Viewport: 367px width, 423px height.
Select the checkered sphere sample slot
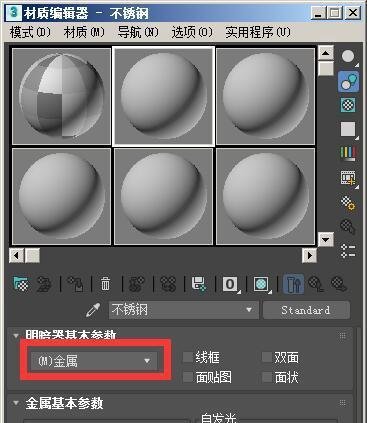coord(61,96)
